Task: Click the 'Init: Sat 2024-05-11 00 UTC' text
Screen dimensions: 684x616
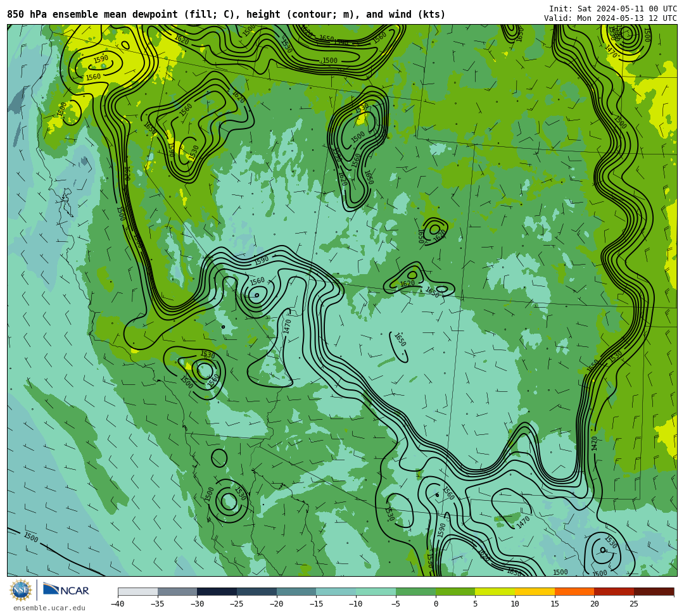Action: pos(613,9)
